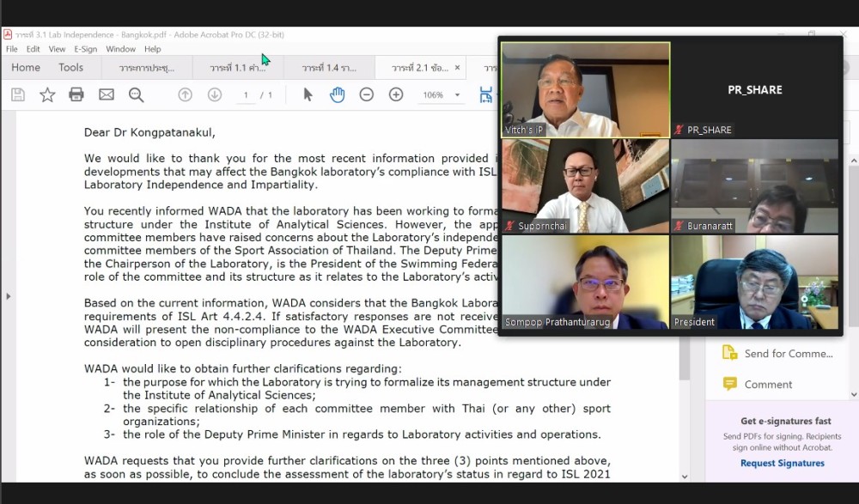Viewport: 859px width, 504px height.
Task: Bookmark document with the star icon
Action: coord(47,94)
